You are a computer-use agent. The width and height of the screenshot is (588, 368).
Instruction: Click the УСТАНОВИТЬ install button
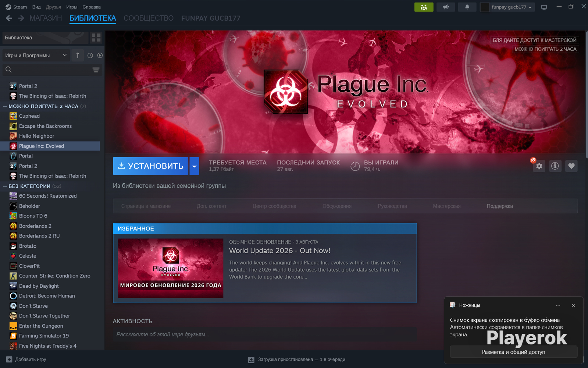pos(151,166)
